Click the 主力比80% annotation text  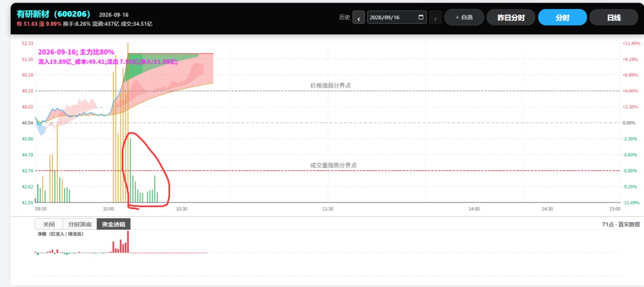pyautogui.click(x=97, y=52)
